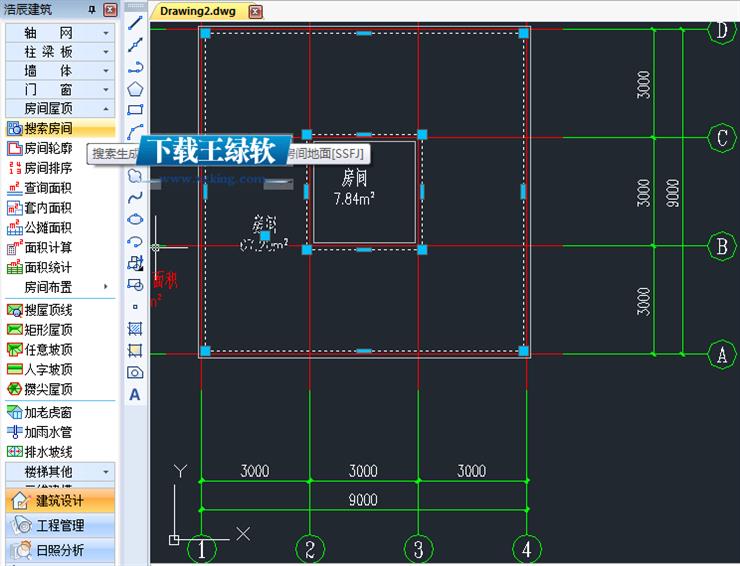
Task: Close the 浩辰建筑 side panel
Action: click(110, 9)
